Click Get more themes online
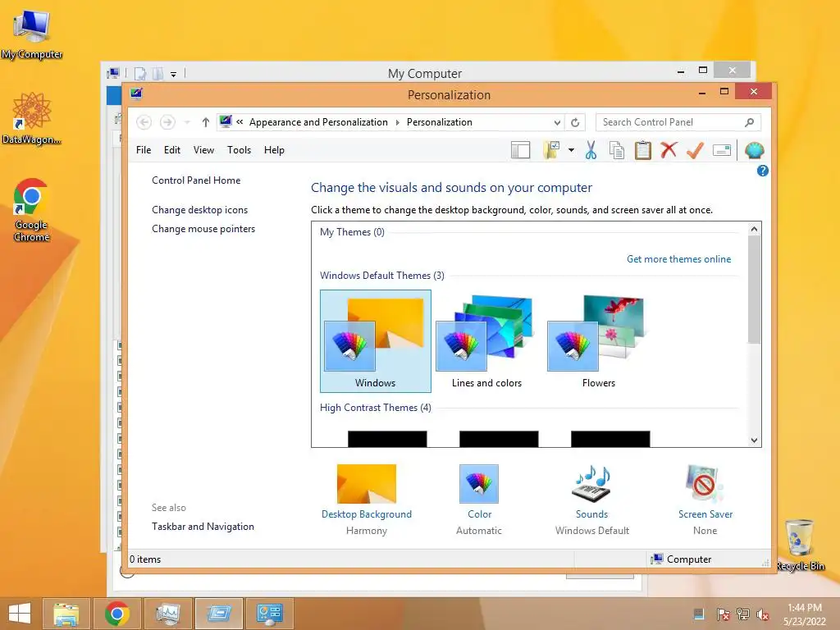840x630 pixels. [x=678, y=259]
